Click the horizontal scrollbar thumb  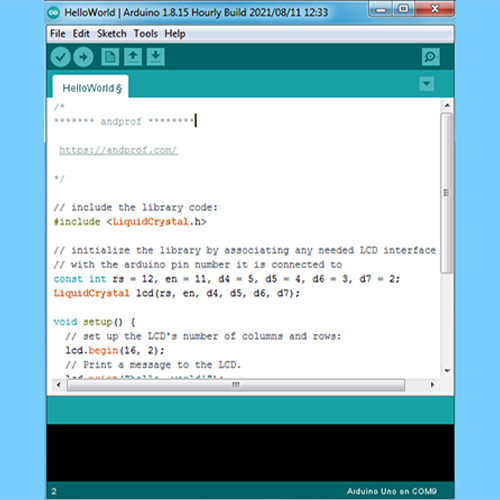[236, 385]
